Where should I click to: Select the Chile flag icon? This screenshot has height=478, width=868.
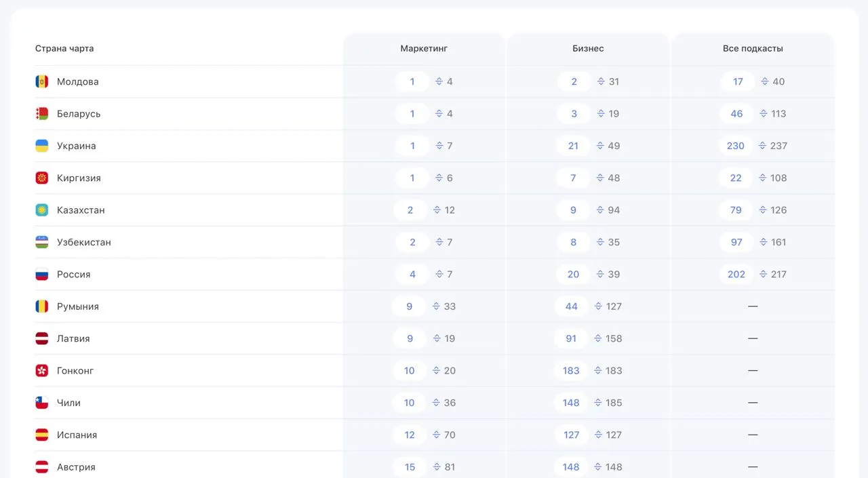(42, 403)
